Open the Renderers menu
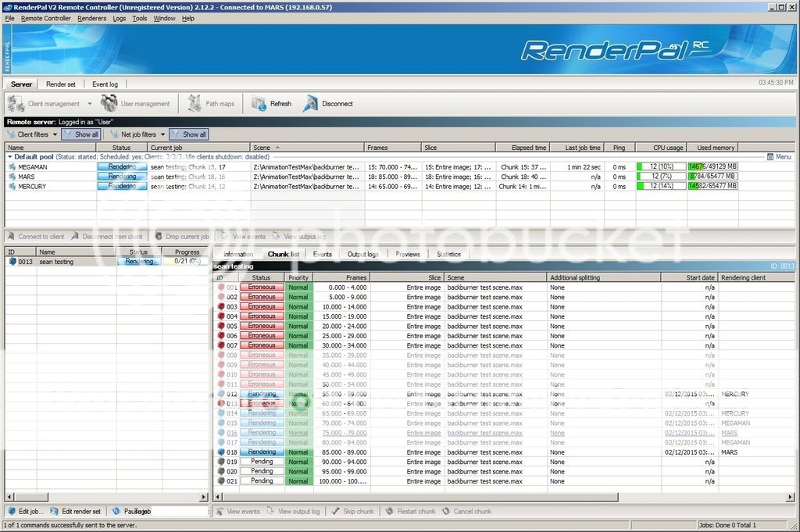Viewport: 800px width, 532px height. pos(92,19)
